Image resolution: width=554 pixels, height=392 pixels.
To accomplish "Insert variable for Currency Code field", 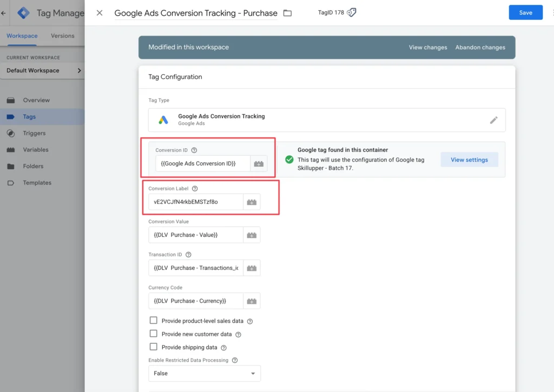I will click(252, 301).
